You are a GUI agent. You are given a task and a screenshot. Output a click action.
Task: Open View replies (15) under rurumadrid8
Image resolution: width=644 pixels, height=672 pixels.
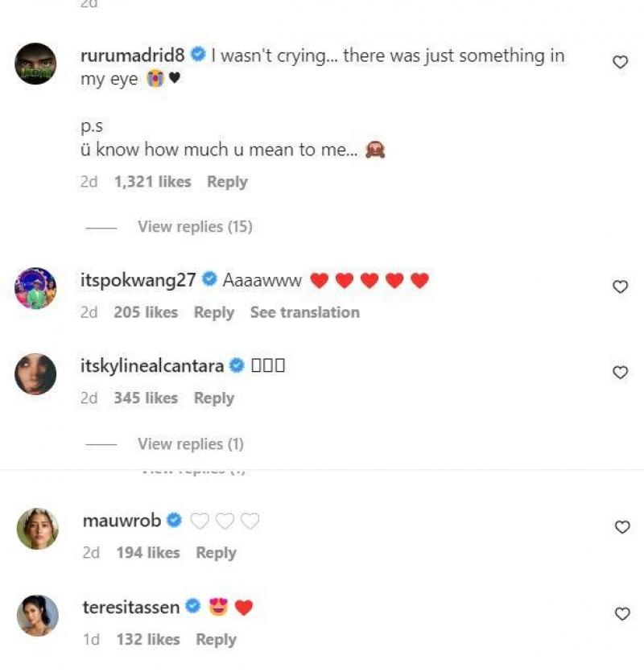point(193,226)
